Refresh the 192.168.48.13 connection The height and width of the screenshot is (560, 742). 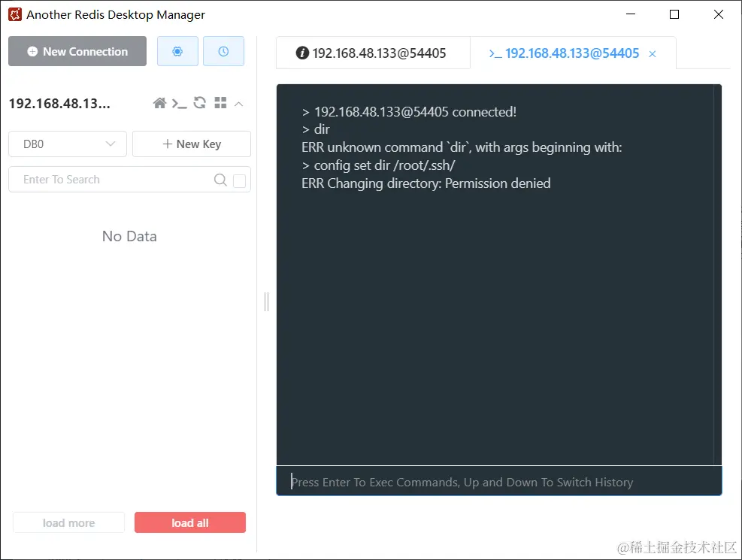click(200, 103)
